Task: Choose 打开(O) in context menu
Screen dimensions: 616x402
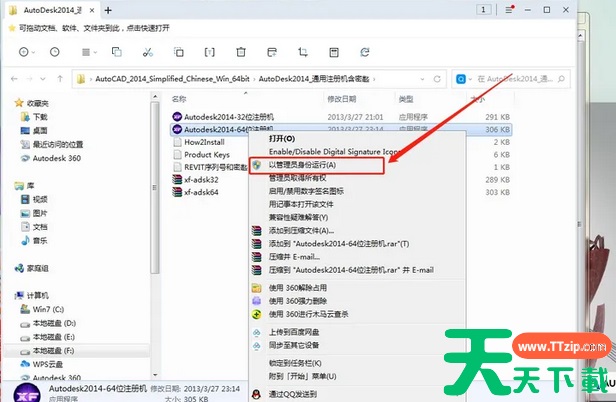Action: pyautogui.click(x=282, y=138)
